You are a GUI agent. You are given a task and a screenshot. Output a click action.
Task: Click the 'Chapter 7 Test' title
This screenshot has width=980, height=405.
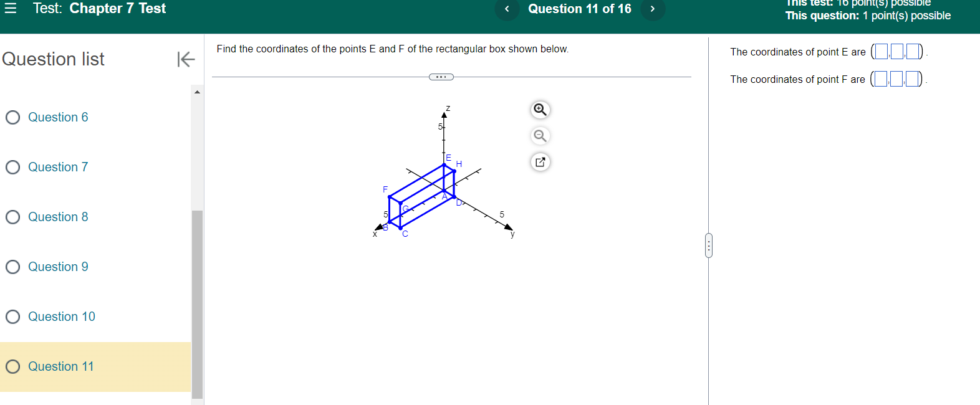pos(117,8)
